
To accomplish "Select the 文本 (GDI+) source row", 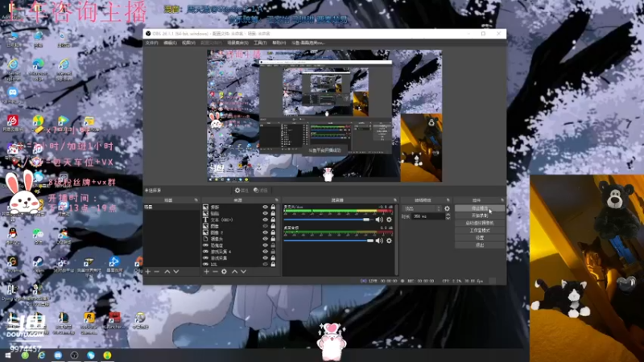I will tap(239, 220).
